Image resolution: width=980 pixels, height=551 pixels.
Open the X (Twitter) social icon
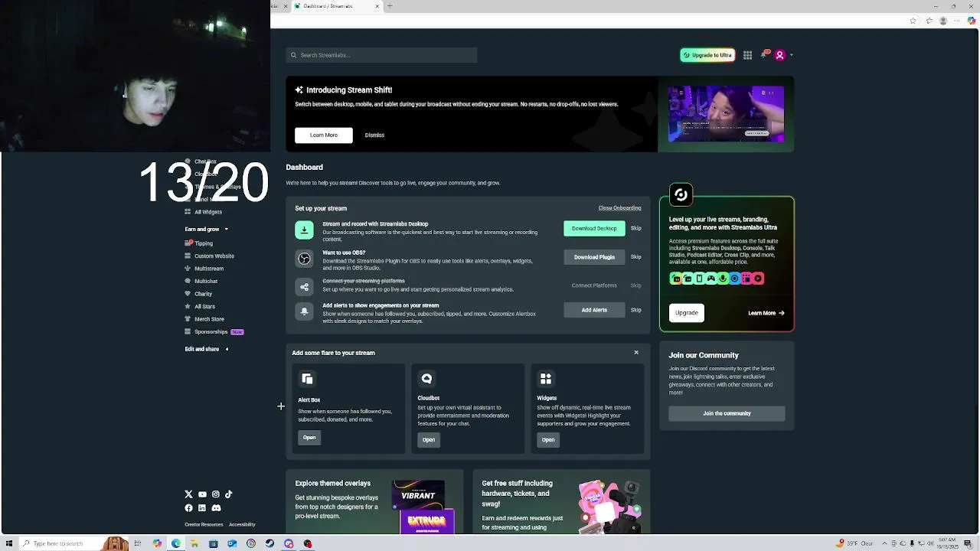tap(188, 494)
